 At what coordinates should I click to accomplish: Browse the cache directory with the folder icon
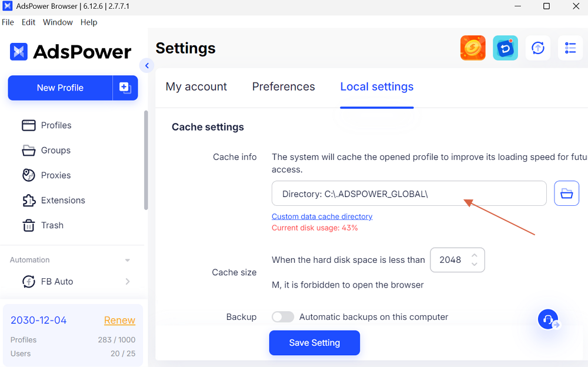tap(566, 193)
